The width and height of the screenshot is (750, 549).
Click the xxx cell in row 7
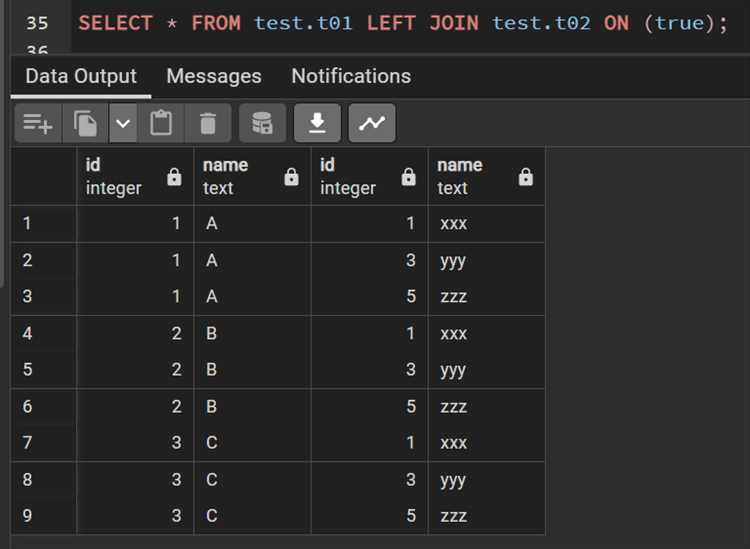tap(486, 443)
